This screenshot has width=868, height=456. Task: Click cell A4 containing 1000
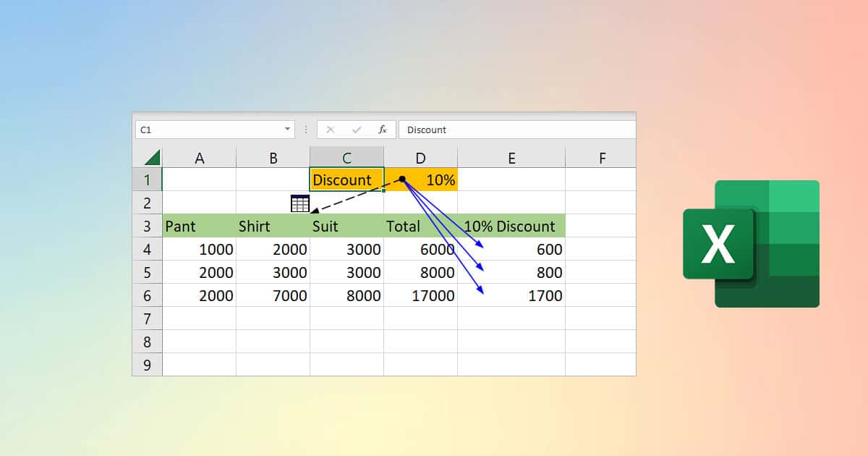point(200,249)
